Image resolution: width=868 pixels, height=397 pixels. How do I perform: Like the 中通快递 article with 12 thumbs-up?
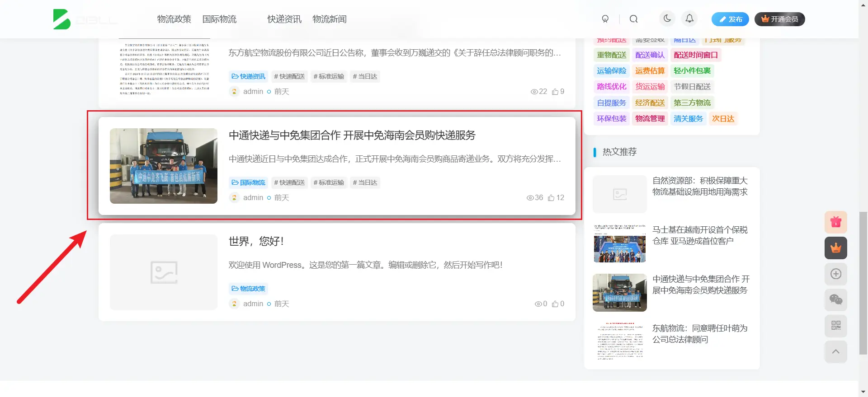(x=556, y=198)
